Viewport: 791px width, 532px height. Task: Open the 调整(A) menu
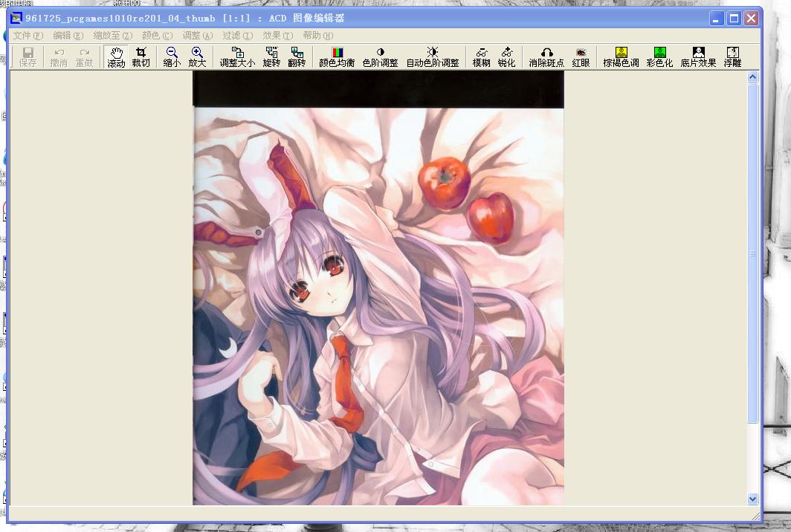click(198, 36)
